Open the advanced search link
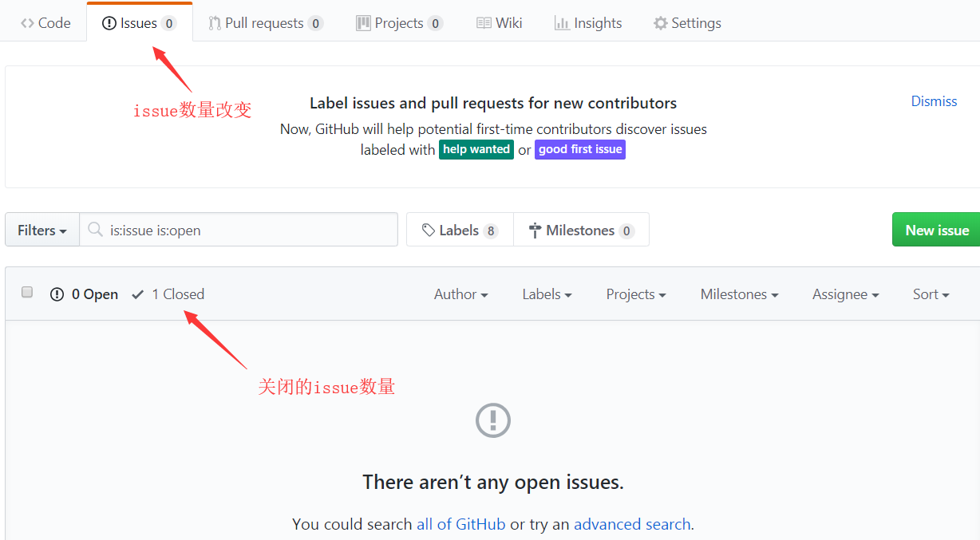980x540 pixels. pos(632,524)
